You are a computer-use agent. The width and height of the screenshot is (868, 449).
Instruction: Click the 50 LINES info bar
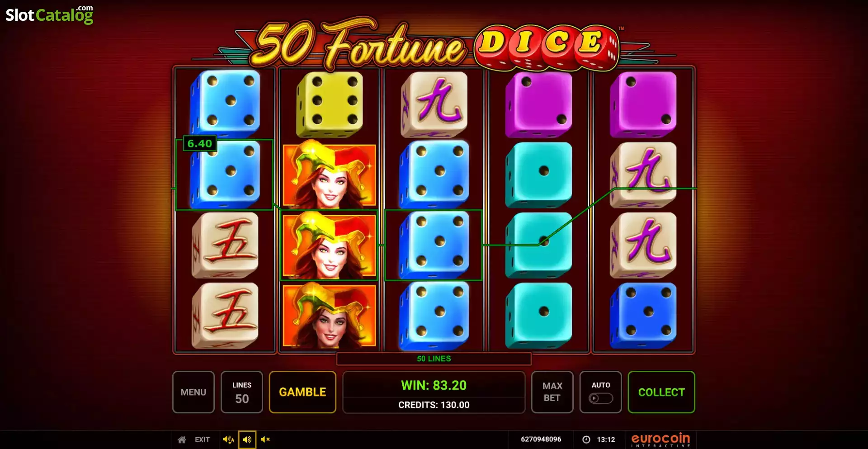click(x=434, y=359)
